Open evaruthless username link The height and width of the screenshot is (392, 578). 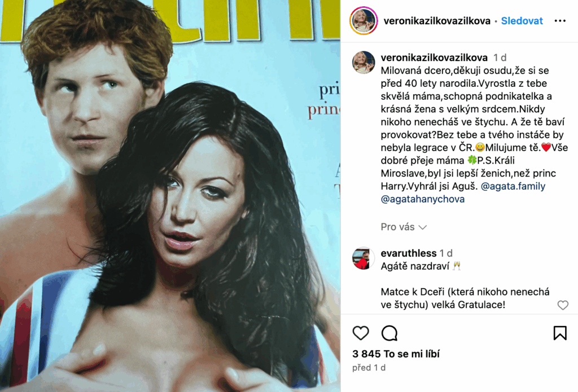coord(409,253)
